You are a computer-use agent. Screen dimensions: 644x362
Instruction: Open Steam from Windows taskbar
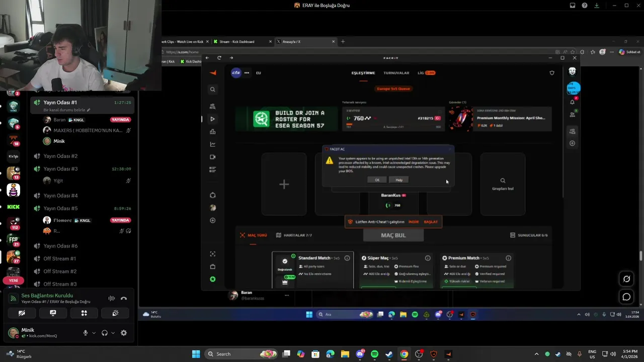click(x=389, y=354)
